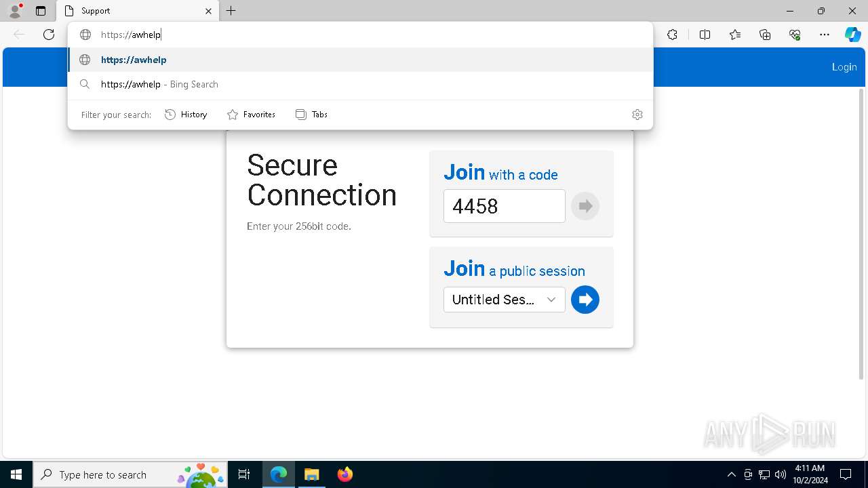Launch Firefox from the taskbar

(344, 474)
